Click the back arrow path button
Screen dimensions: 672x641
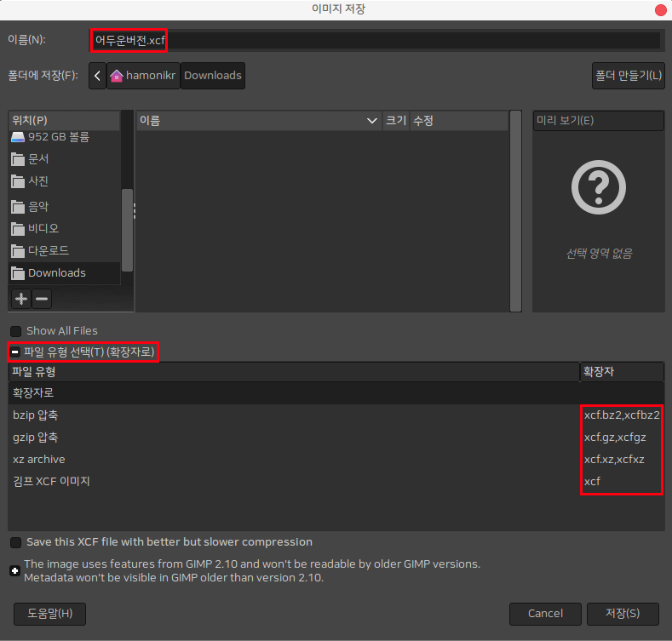(97, 76)
